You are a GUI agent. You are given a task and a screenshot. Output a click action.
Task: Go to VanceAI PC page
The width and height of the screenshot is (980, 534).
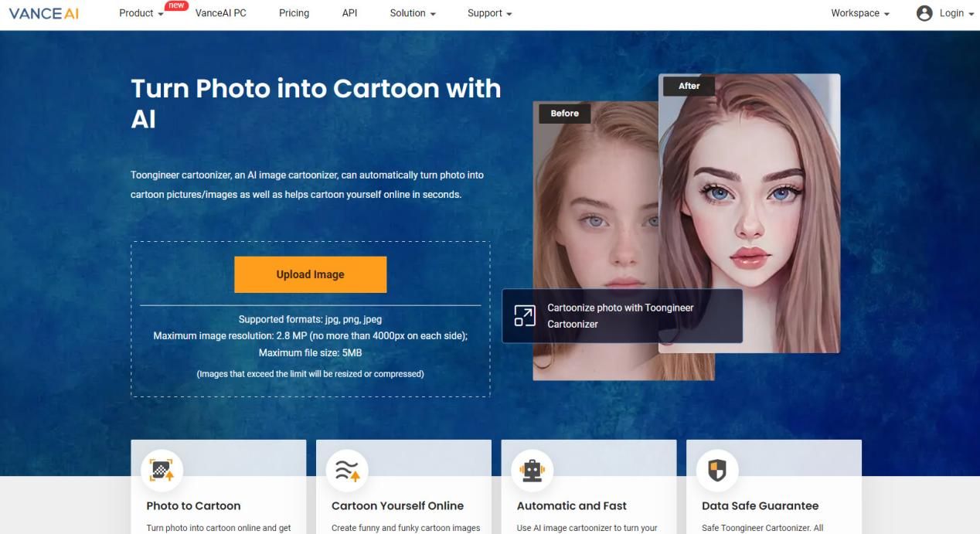click(221, 13)
